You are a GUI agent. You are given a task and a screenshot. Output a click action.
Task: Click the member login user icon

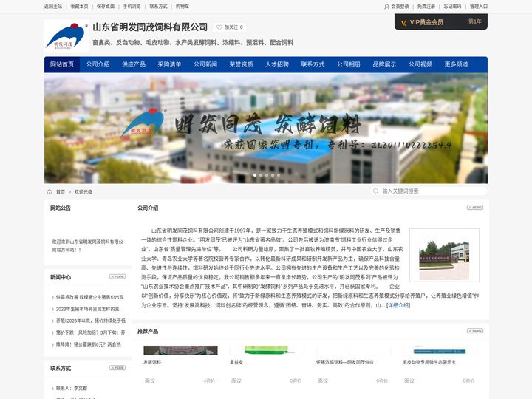386,7
